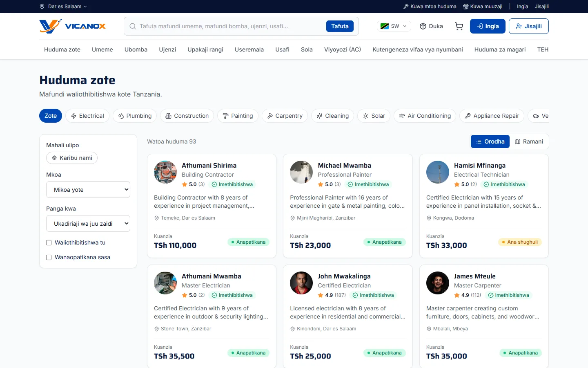Image resolution: width=588 pixels, height=368 pixels.
Task: Check the Wanaopatikana sasa box
Action: pyautogui.click(x=49, y=257)
